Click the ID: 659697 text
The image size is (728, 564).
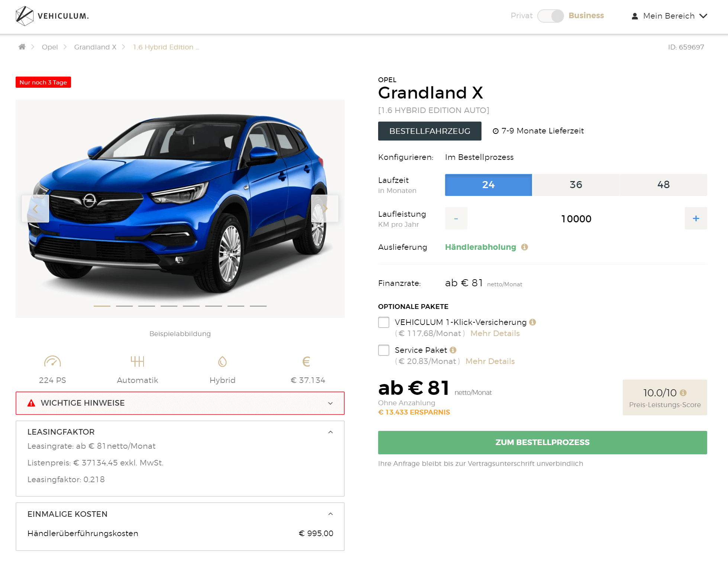pos(686,47)
